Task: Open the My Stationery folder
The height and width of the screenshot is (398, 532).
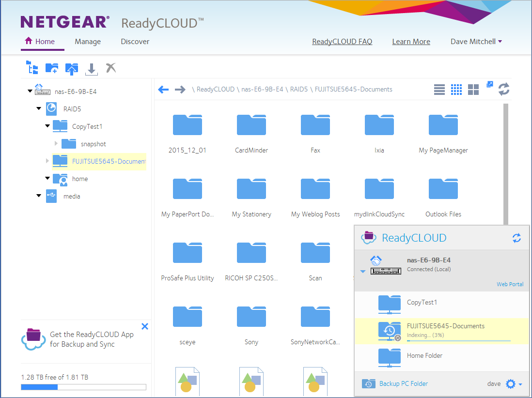Action: pyautogui.click(x=251, y=198)
